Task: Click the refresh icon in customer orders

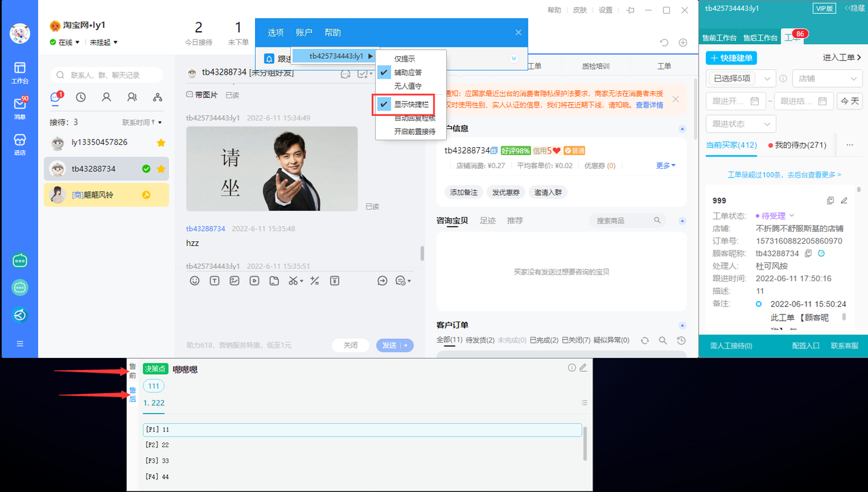Action: [645, 340]
